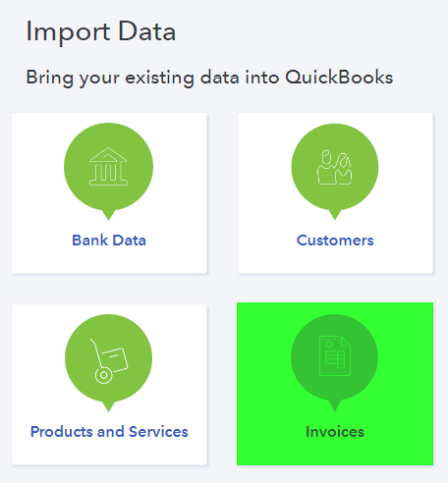Open Products and Services import link

click(x=109, y=432)
